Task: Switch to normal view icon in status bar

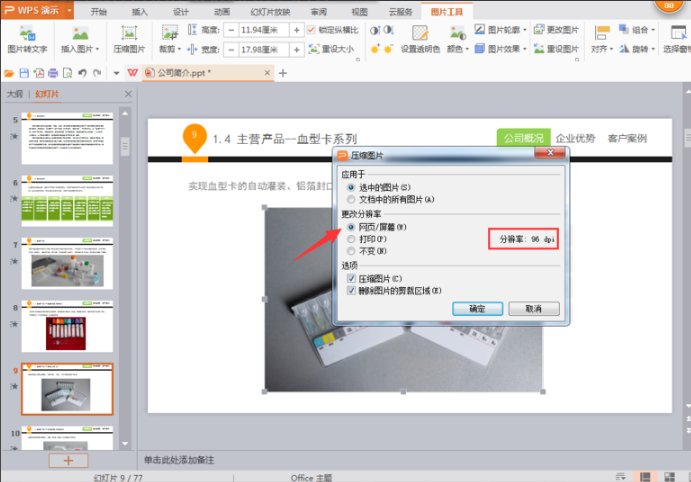Action: pyautogui.click(x=645, y=477)
